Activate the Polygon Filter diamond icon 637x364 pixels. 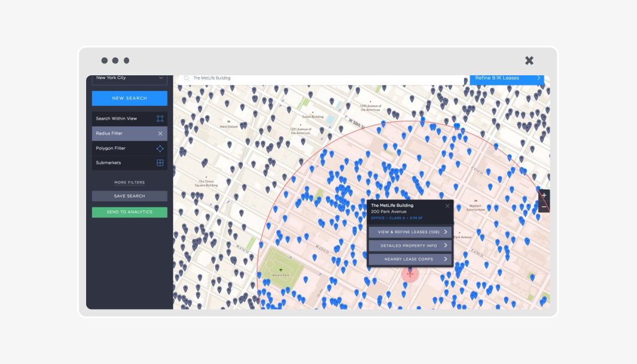coord(160,148)
